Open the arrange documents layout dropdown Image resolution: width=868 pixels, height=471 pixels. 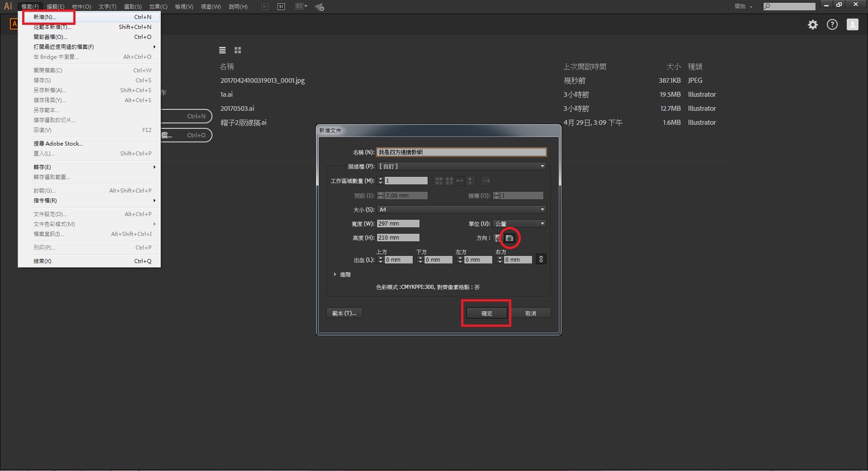pos(301,7)
